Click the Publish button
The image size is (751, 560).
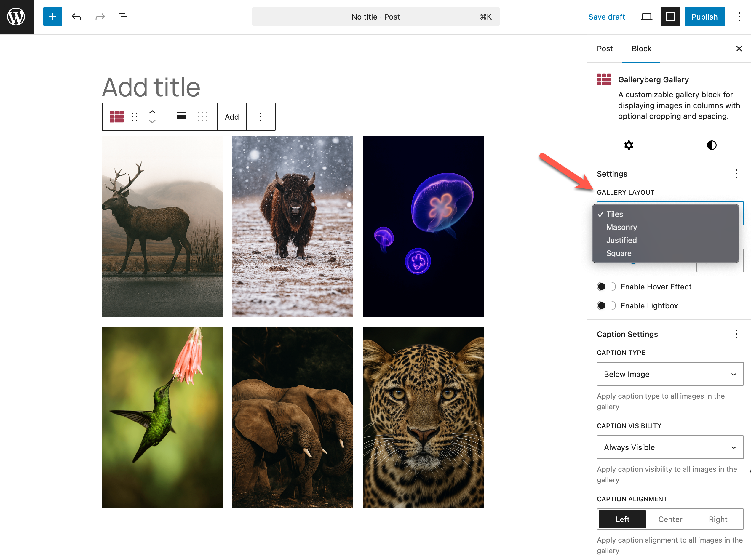[x=704, y=17]
